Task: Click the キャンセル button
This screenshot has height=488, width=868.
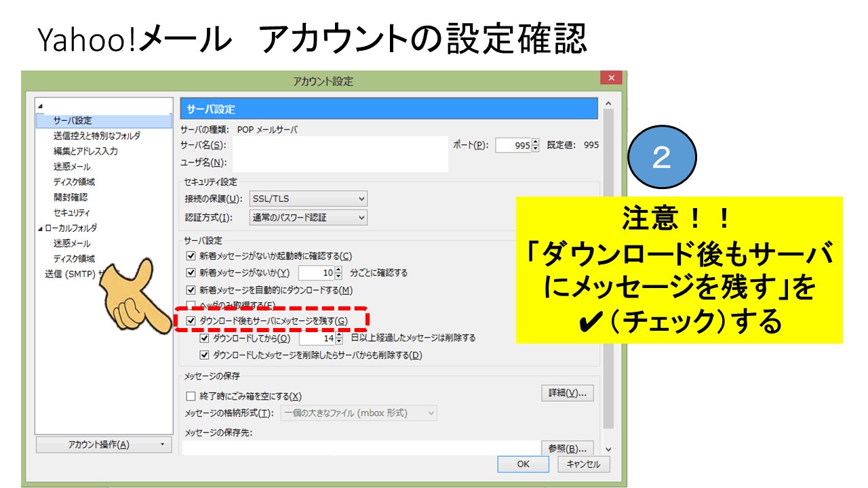Action: coord(584,464)
